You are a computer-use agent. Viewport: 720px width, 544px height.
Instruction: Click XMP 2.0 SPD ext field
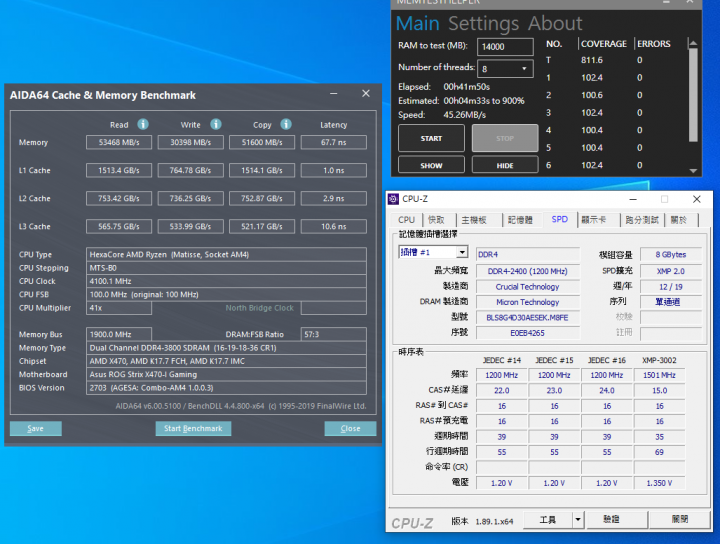(671, 271)
